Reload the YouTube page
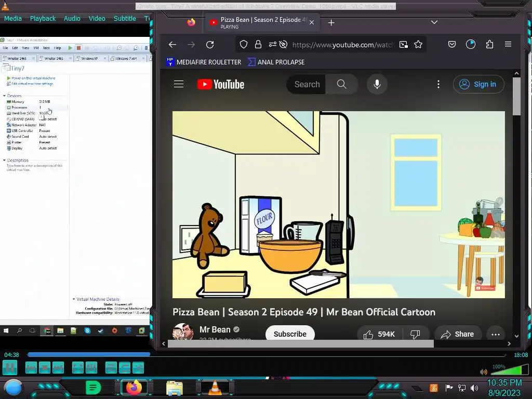Image resolution: width=532 pixels, height=399 pixels. [x=210, y=45]
